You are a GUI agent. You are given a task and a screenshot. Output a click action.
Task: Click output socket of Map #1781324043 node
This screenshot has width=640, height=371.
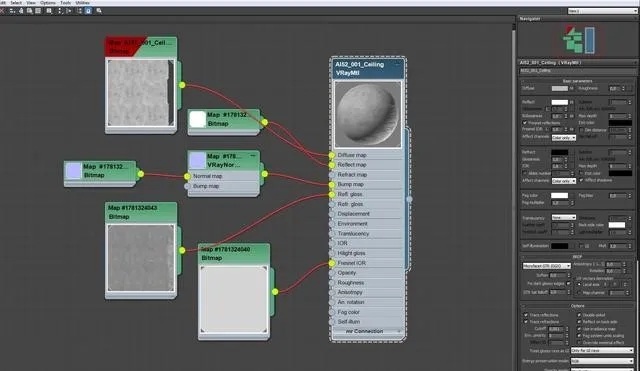(182, 250)
